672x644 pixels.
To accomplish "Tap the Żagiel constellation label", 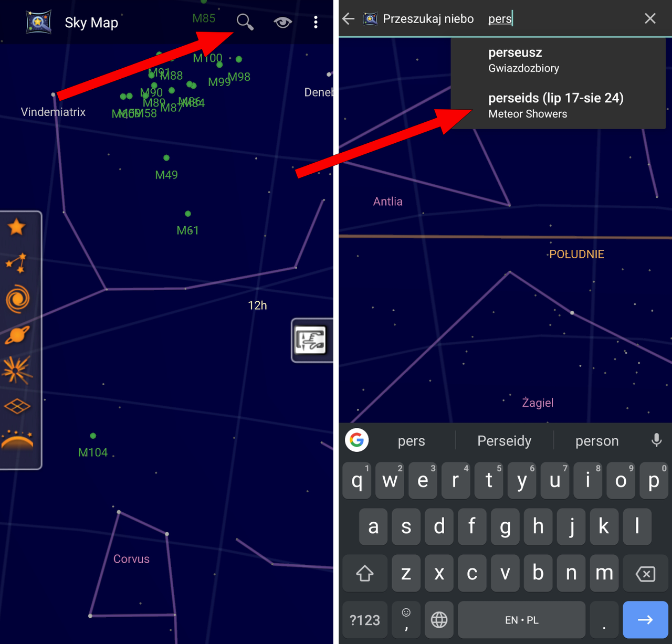I will (x=538, y=403).
